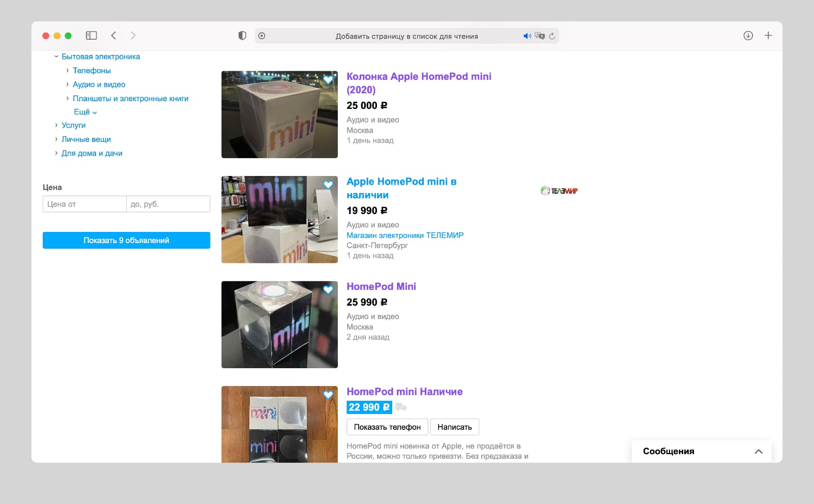Open the Личные вещи category
This screenshot has height=504, width=814.
coord(86,139)
